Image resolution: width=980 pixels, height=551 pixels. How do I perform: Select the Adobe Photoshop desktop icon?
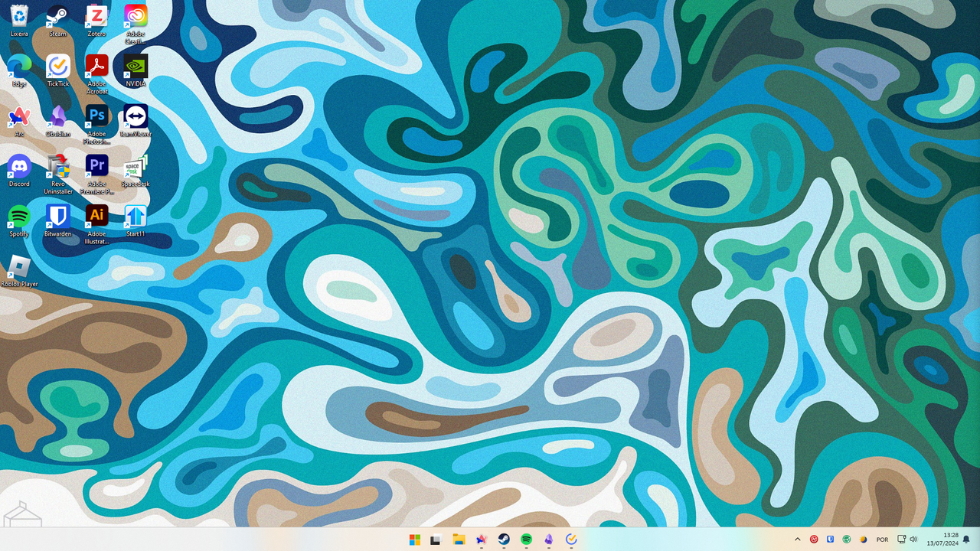point(96,117)
